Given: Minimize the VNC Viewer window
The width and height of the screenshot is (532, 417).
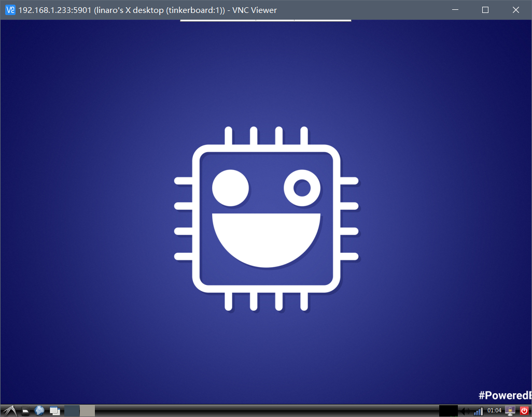Looking at the screenshot, I should [455, 10].
